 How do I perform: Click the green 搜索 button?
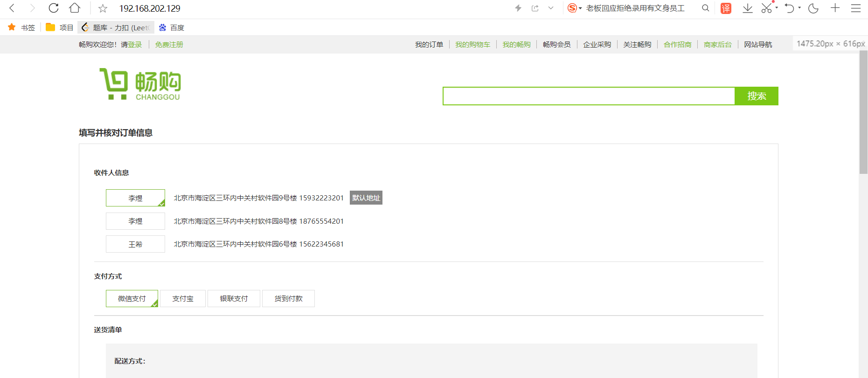(757, 96)
